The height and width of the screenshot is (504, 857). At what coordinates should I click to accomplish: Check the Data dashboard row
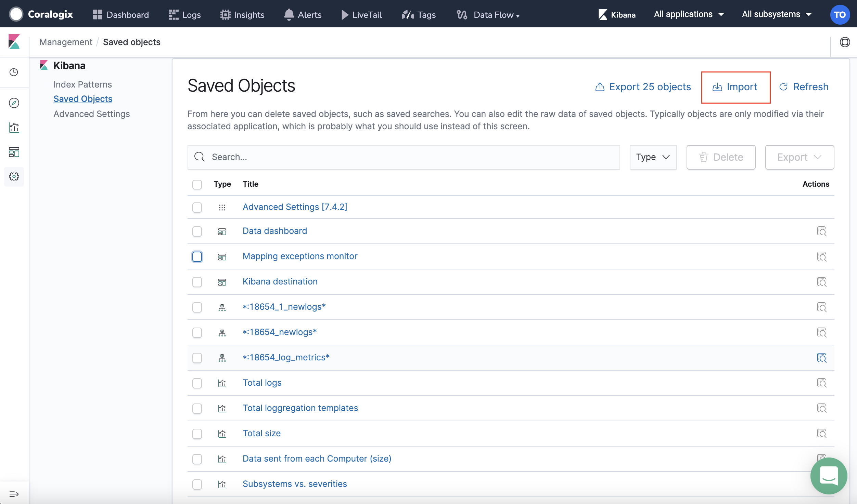[x=197, y=231]
